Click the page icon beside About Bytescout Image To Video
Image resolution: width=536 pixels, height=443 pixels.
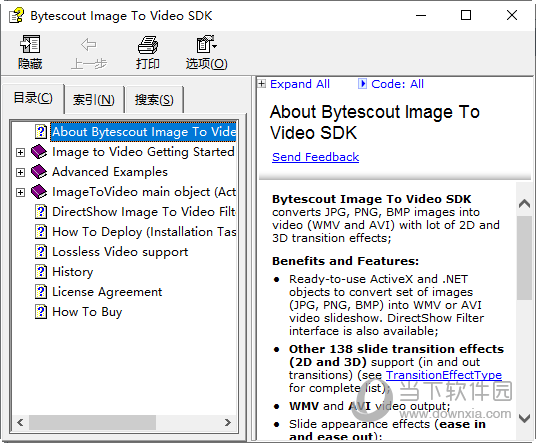41,132
